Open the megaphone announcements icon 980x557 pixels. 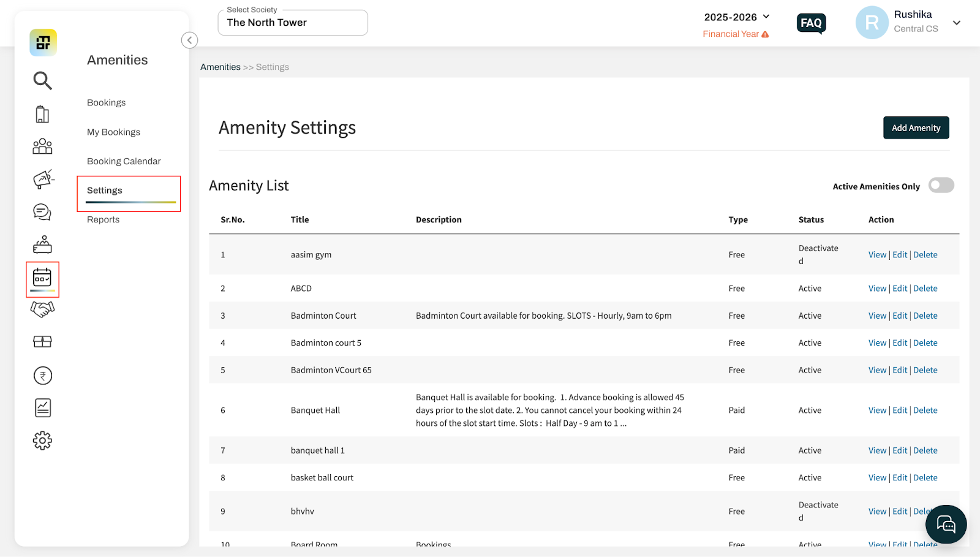(43, 179)
